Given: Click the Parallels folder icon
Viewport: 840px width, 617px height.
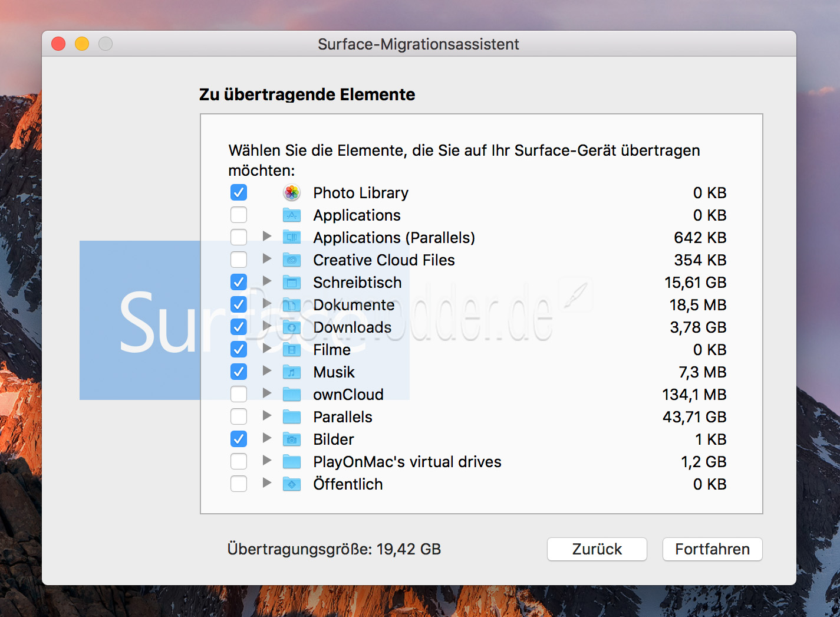Looking at the screenshot, I should coord(292,416).
